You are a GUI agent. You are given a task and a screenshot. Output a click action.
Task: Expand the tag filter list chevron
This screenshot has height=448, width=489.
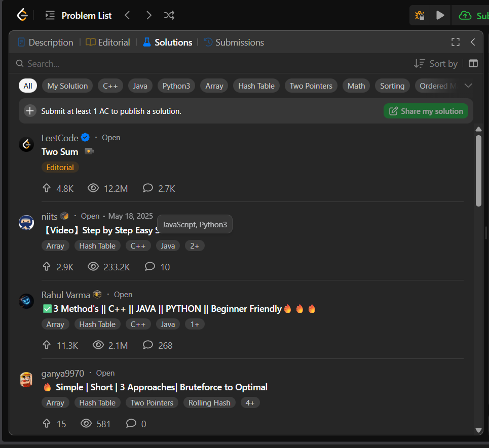pos(468,86)
